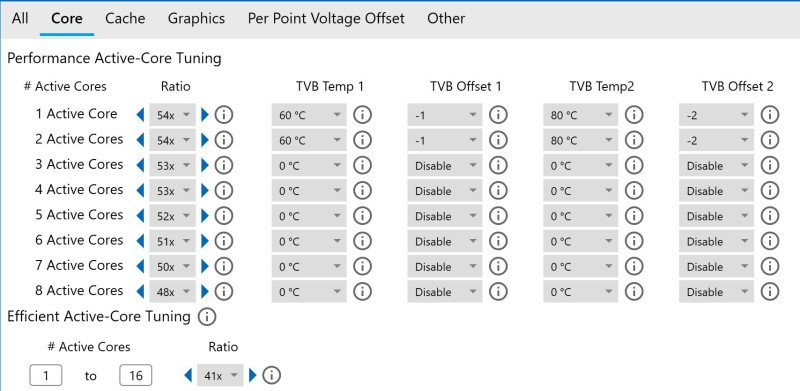This screenshot has width=800, height=391.
Task: Click info icon for 3 Active Cores TVB Offset 1
Action: tap(498, 165)
